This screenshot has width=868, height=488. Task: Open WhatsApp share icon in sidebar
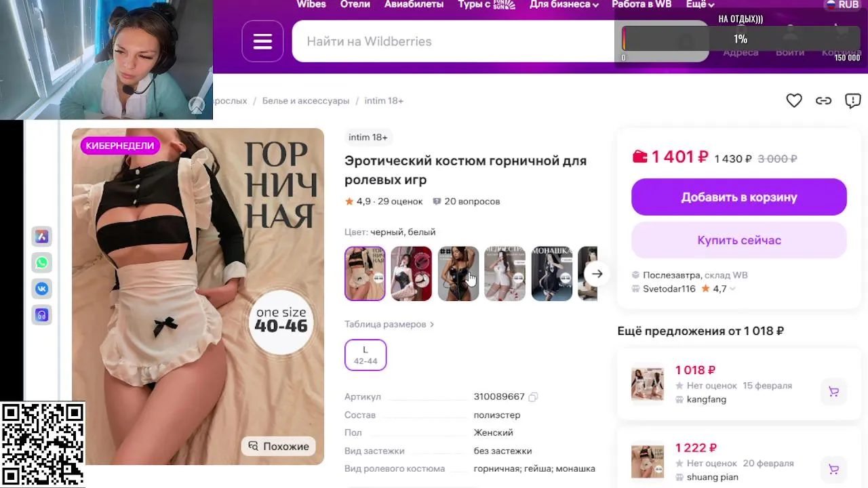(42, 262)
